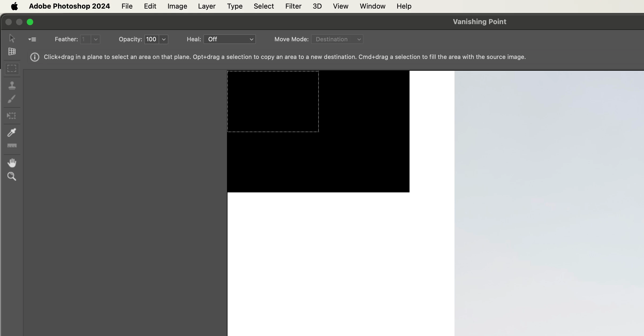Image resolution: width=644 pixels, height=336 pixels.
Task: Click inside the dashed marquee selection
Action: (x=273, y=102)
